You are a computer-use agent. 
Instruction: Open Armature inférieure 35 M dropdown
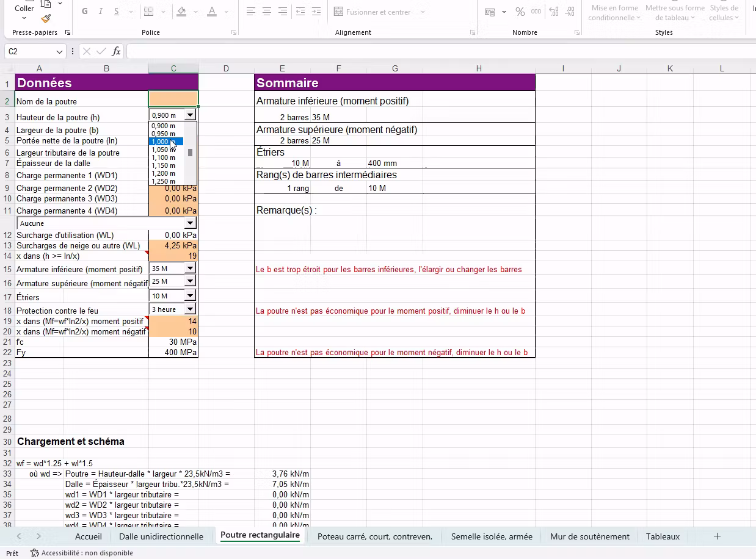point(190,268)
